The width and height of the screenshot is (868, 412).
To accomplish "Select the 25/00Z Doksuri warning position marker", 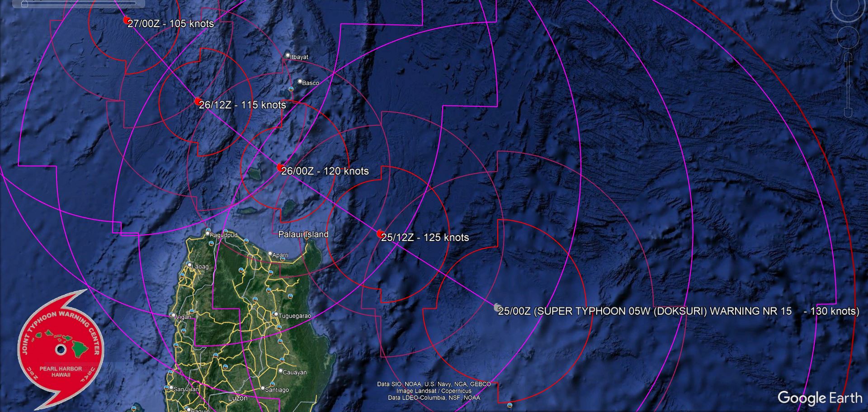I will point(498,308).
